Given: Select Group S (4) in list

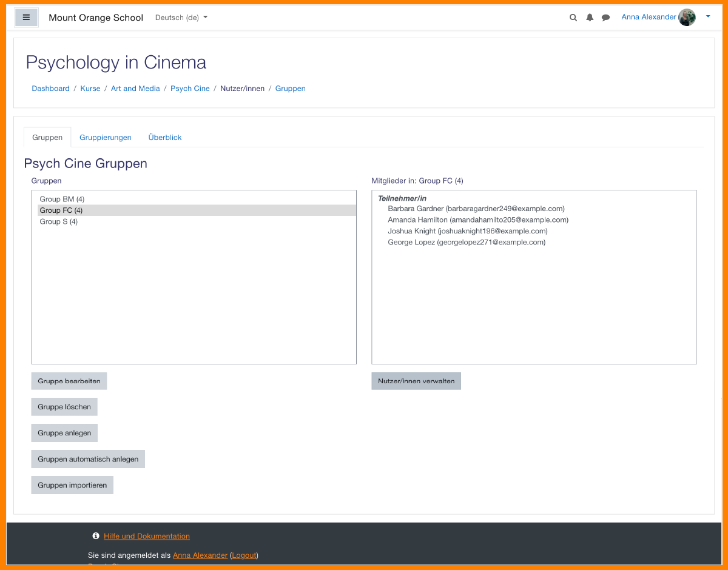Looking at the screenshot, I should pyautogui.click(x=58, y=221).
